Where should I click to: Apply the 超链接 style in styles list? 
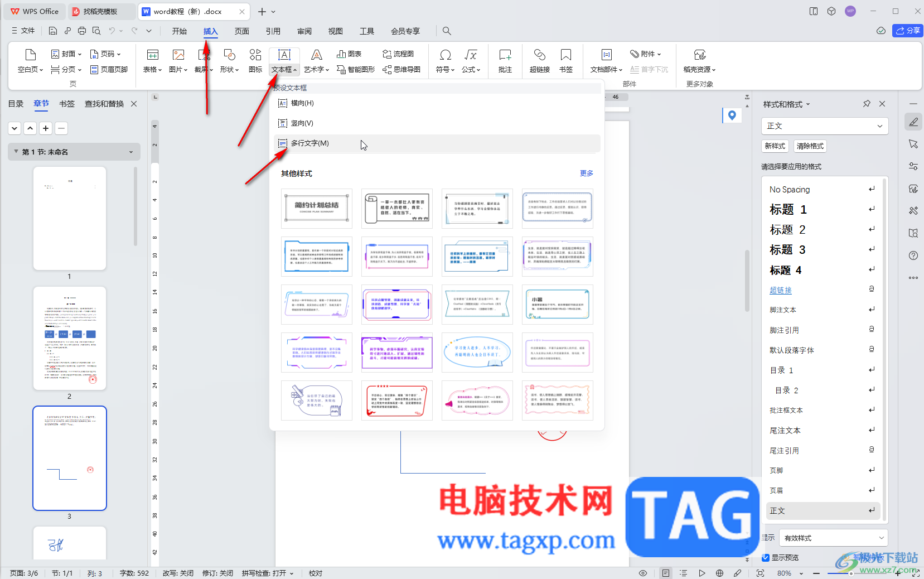821,290
